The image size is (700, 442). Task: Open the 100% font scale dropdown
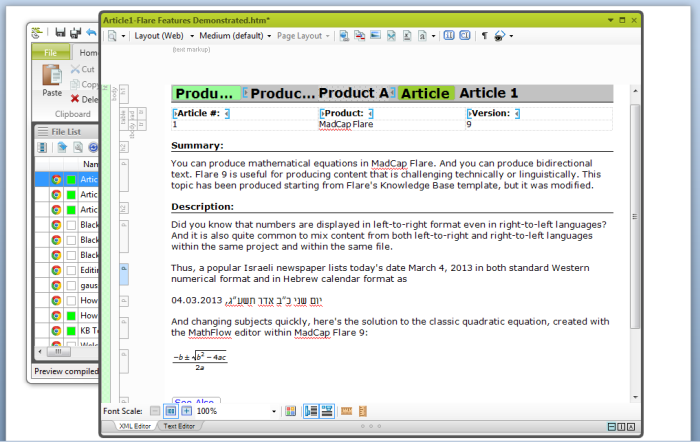tap(274, 412)
